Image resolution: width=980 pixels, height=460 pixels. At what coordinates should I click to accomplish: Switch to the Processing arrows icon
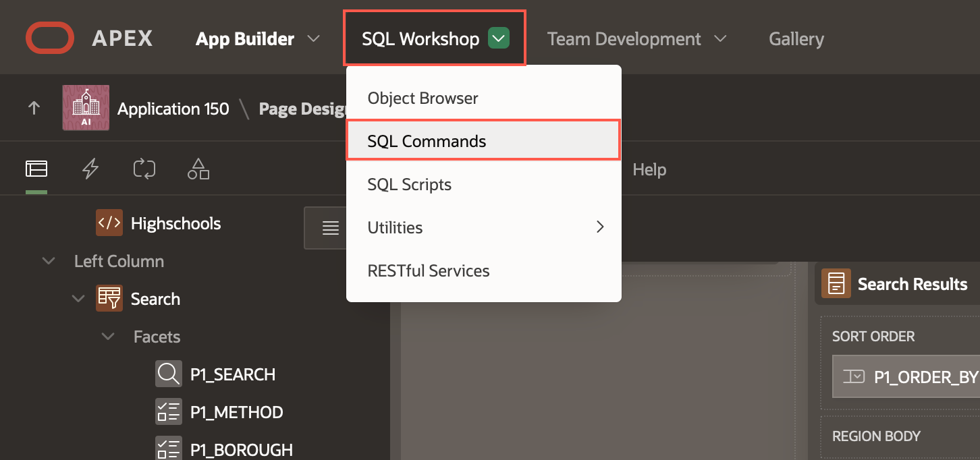[x=144, y=169]
